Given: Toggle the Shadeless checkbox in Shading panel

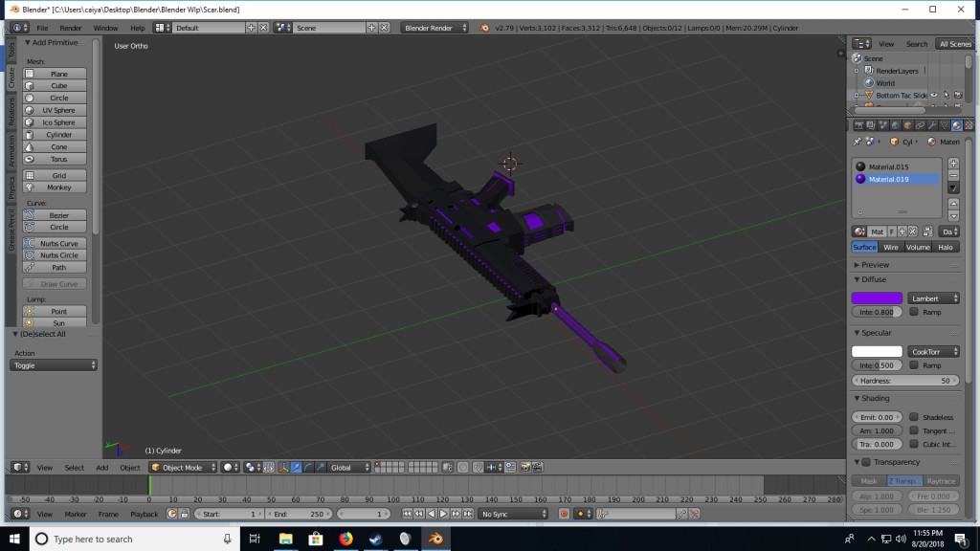Looking at the screenshot, I should (915, 416).
